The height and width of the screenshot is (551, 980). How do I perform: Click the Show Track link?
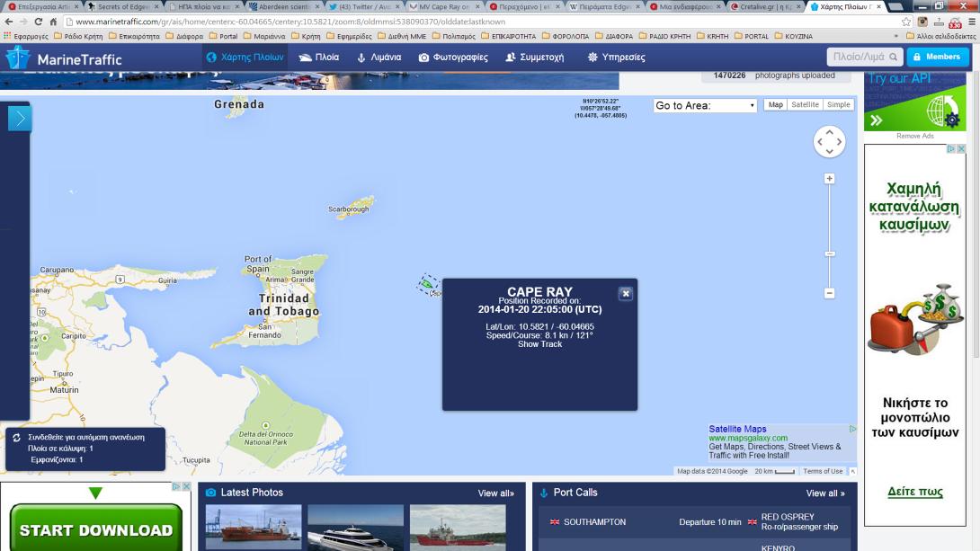539,344
